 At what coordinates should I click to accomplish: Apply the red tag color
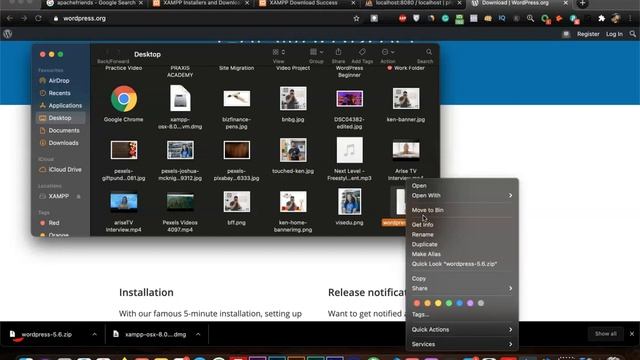[x=417, y=303]
